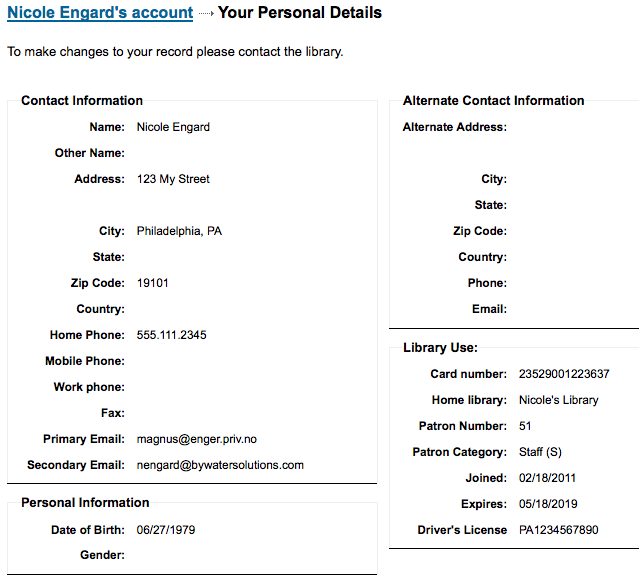Viewport: 639px width, 584px height.
Task: Click the home phone 555.111.2345
Action: point(172,335)
